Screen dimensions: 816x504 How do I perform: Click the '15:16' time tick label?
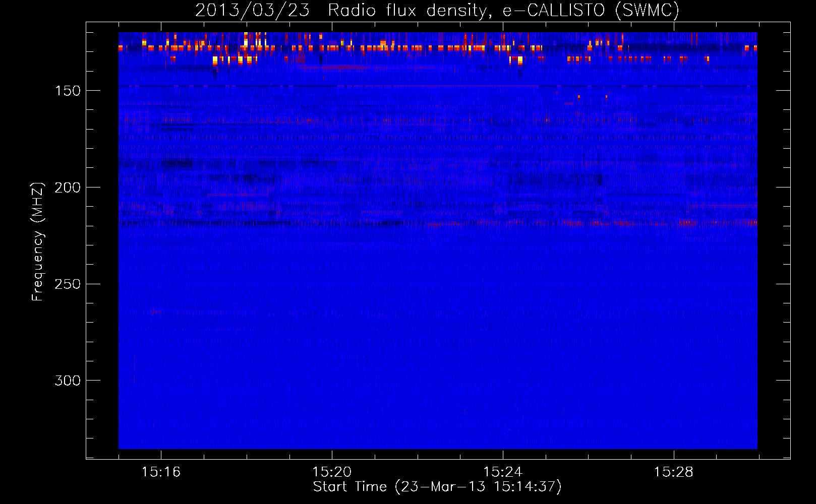pyautogui.click(x=161, y=472)
